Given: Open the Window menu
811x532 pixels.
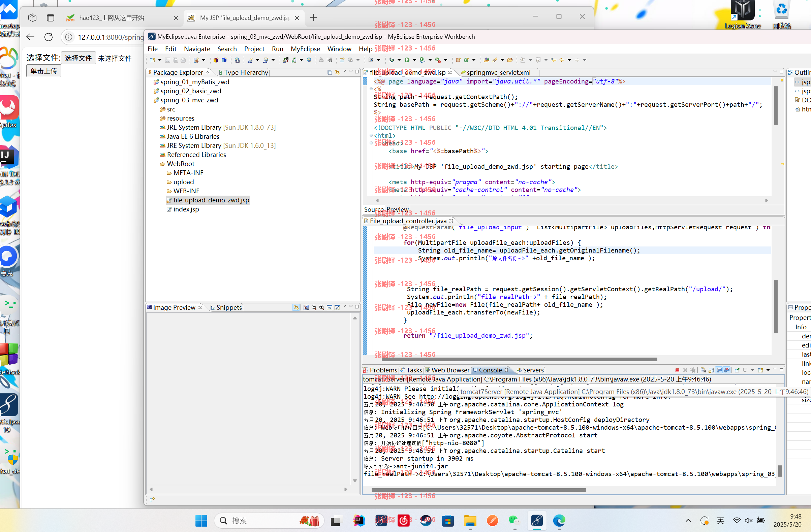Looking at the screenshot, I should pos(339,49).
